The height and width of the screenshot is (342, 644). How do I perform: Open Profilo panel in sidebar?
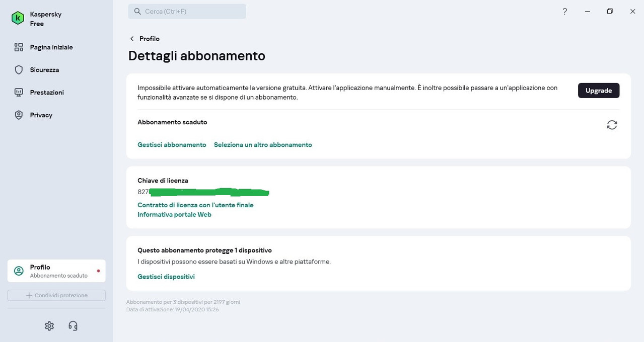tap(56, 271)
